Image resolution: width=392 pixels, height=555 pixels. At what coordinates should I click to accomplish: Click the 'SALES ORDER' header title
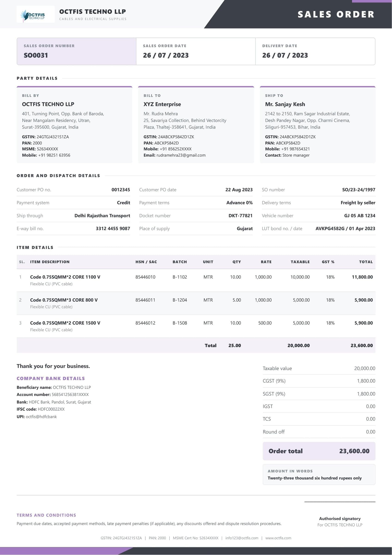pos(336,14)
